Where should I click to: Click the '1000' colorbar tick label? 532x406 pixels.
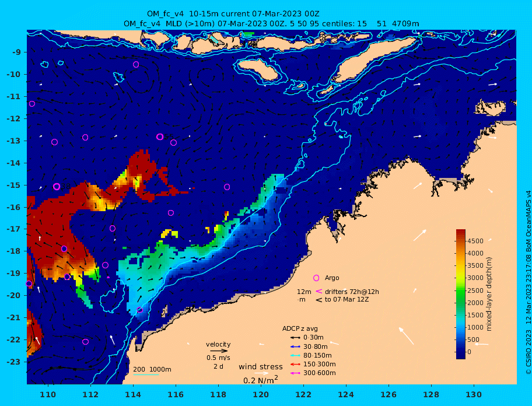pyautogui.click(x=475, y=327)
